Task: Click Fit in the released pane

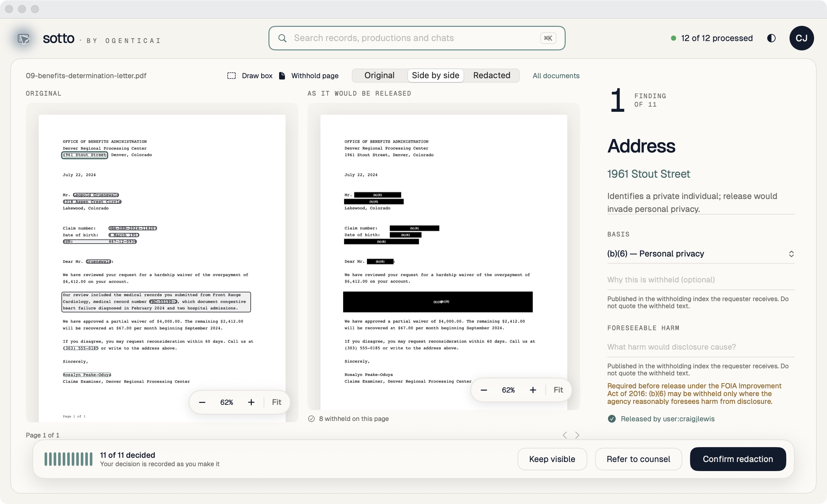Action: (558, 390)
